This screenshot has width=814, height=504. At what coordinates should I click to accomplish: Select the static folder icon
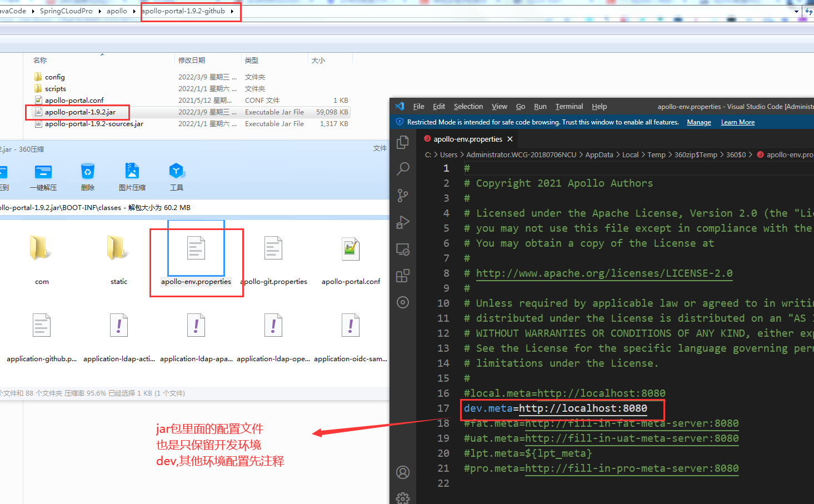pos(118,248)
